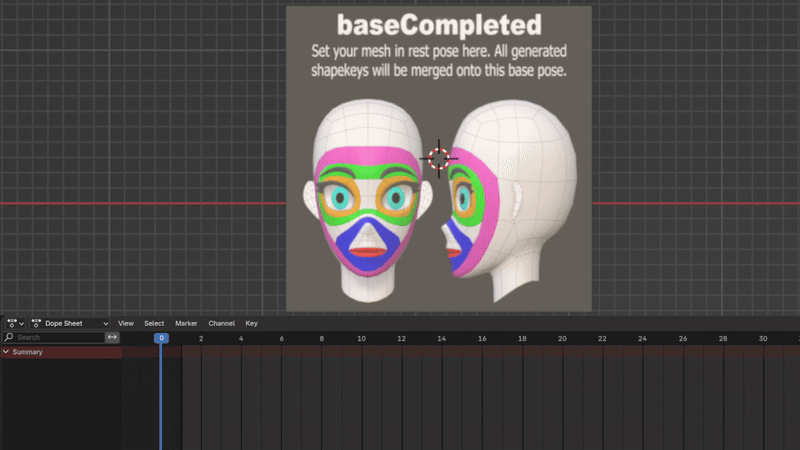This screenshot has width=800, height=450.
Task: Open the Marker menu
Action: coord(186,323)
